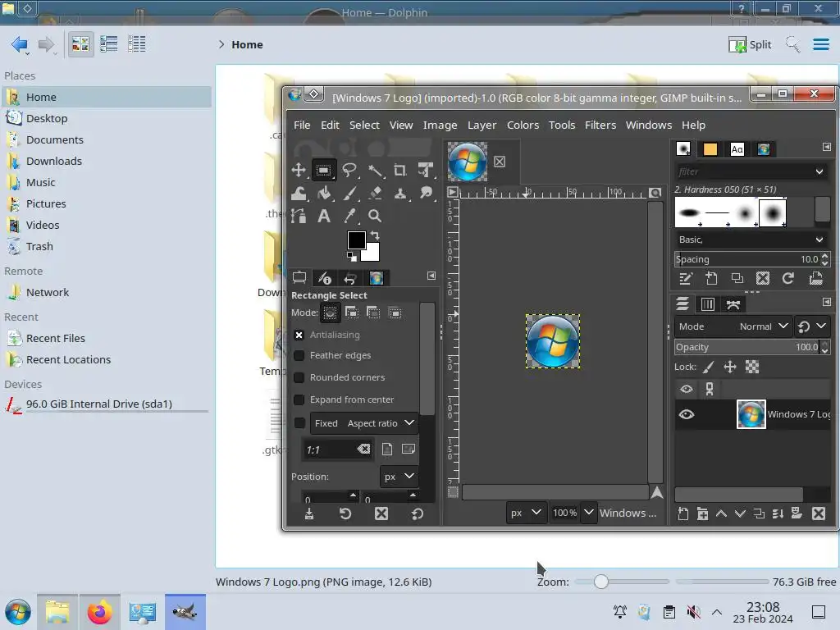The image size is (840, 630).
Task: Click Split button in Dolphin toolbar
Action: point(750,44)
